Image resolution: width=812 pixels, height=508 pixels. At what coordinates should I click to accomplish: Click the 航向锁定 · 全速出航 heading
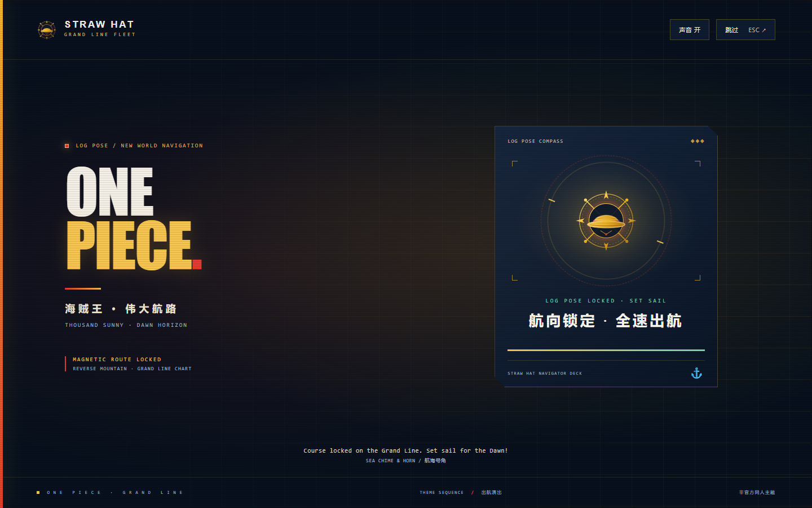[x=606, y=321]
